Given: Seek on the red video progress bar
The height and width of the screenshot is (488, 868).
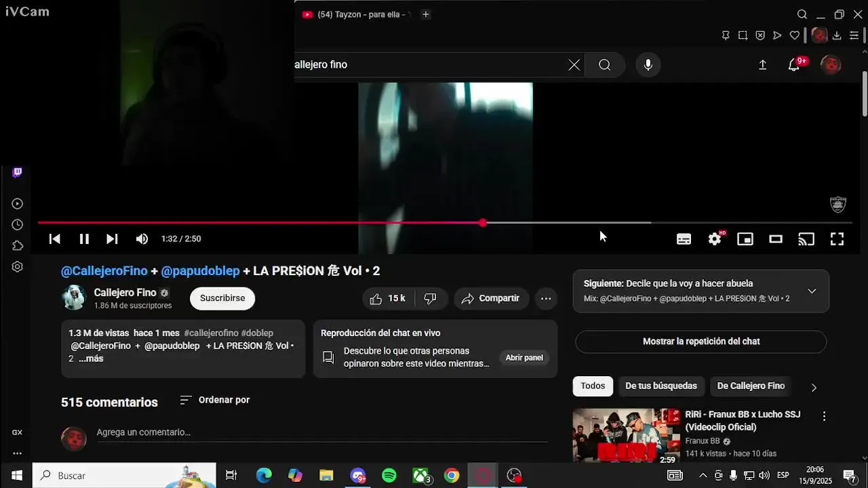Looking at the screenshot, I should [x=445, y=222].
